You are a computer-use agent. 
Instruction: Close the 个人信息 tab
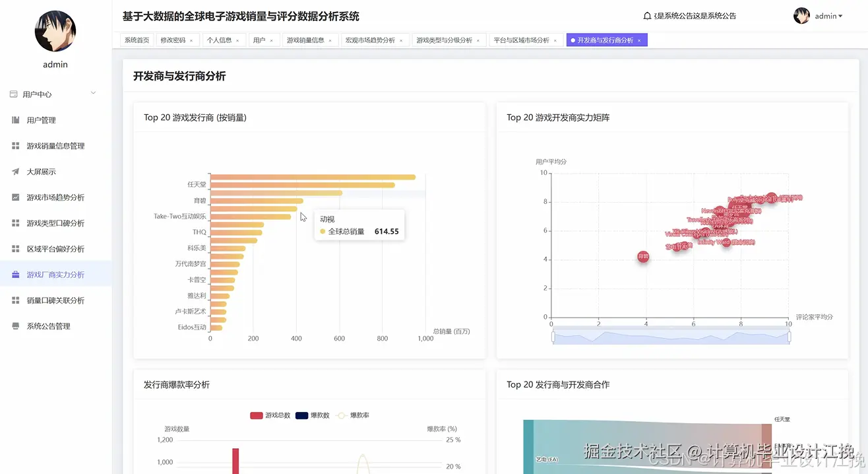click(237, 40)
